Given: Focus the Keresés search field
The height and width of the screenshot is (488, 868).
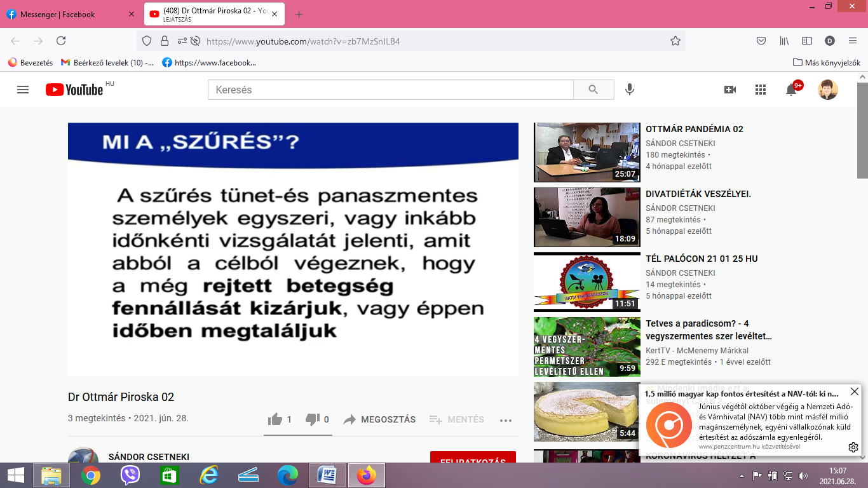Looking at the screenshot, I should [390, 90].
